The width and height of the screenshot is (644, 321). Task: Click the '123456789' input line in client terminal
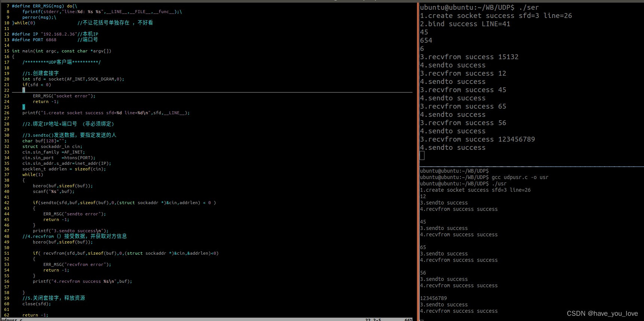433,298
